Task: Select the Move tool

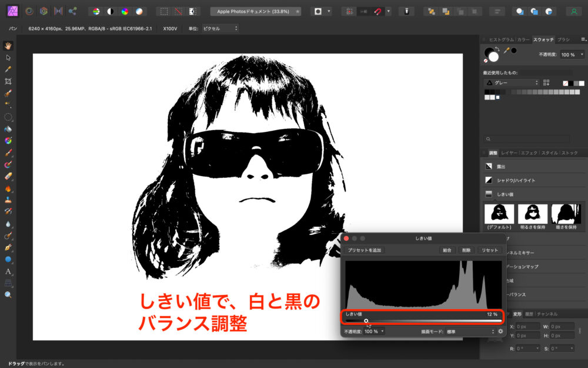Action: point(8,57)
